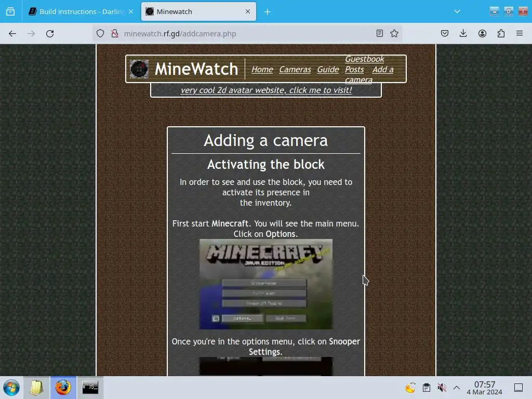This screenshot has height=399, width=532.
Task: Click the MineWatch site title
Action: 196,69
